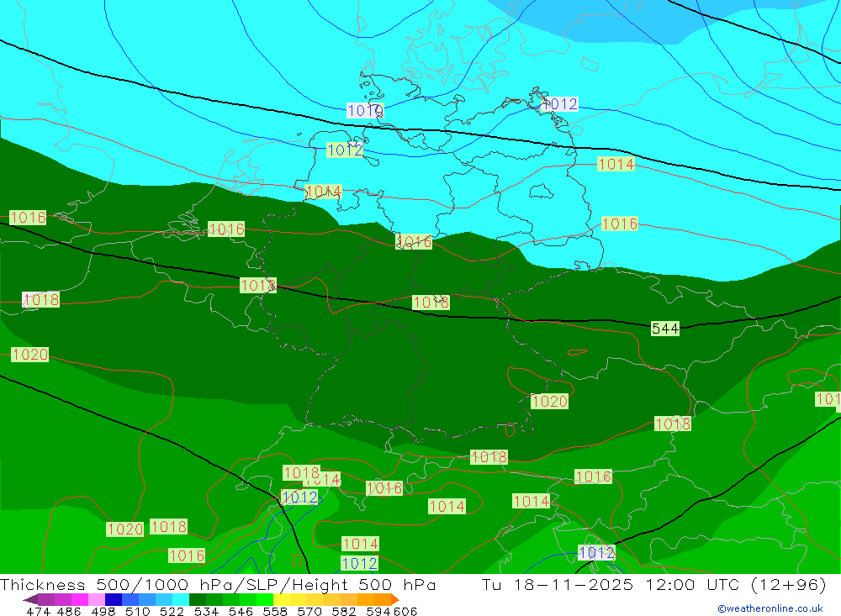Click the 'Tu 18-11-2025 12:00 UTC' timestamp
841x616 pixels.
click(x=611, y=584)
